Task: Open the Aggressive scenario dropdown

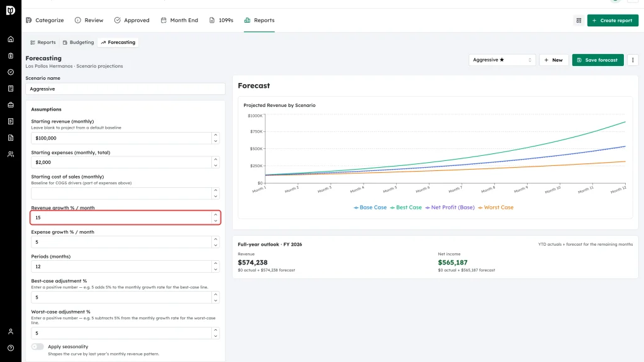Action: click(x=502, y=60)
